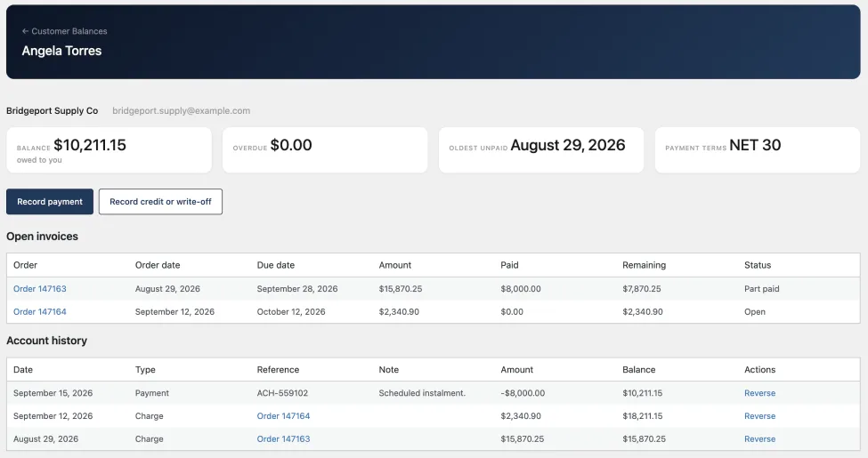Click the $8,000.00 paid cell
Image resolution: width=868 pixels, height=458 pixels.
point(521,289)
